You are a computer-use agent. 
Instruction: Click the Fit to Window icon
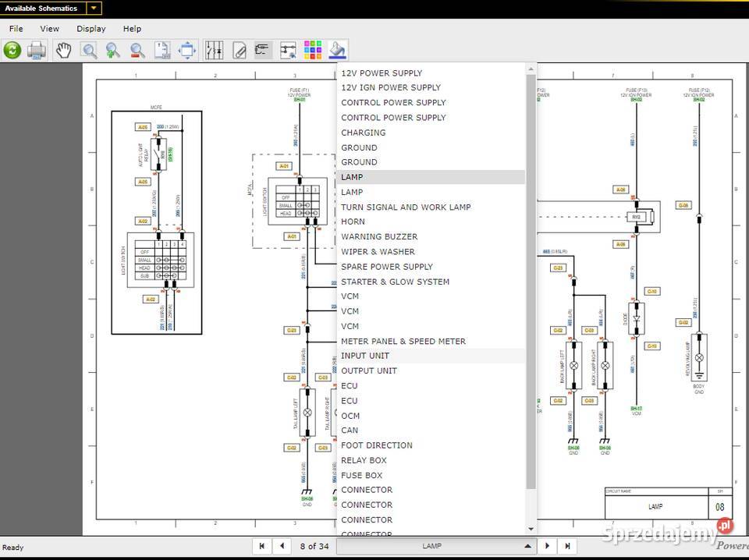186,49
